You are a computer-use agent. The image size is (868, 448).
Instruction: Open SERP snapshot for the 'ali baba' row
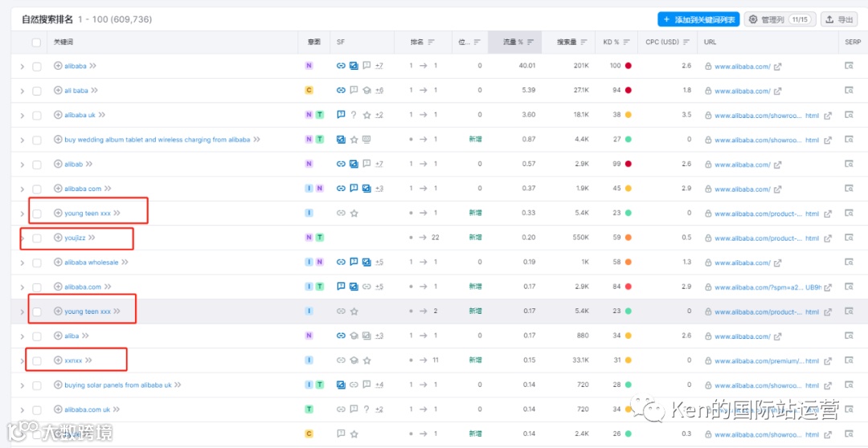pyautogui.click(x=849, y=90)
